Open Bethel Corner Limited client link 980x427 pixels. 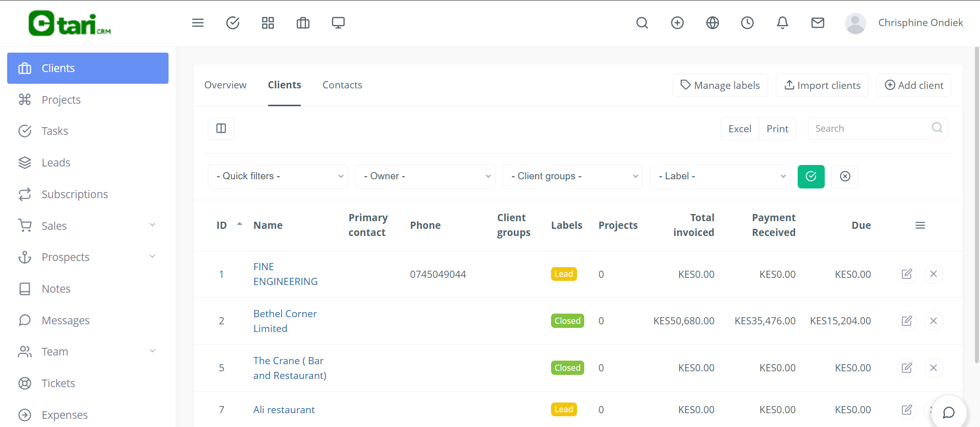coord(285,321)
